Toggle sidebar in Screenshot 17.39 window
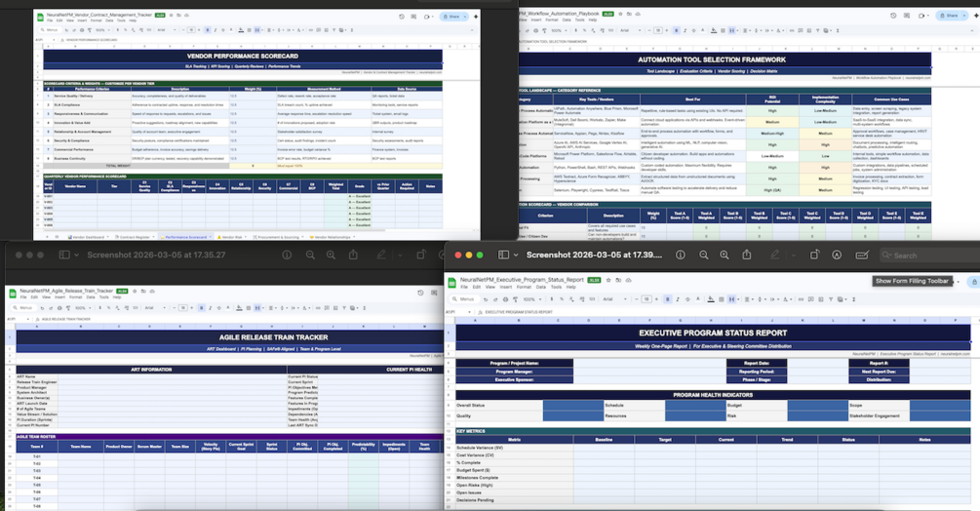The image size is (980, 511). pyautogui.click(x=504, y=255)
